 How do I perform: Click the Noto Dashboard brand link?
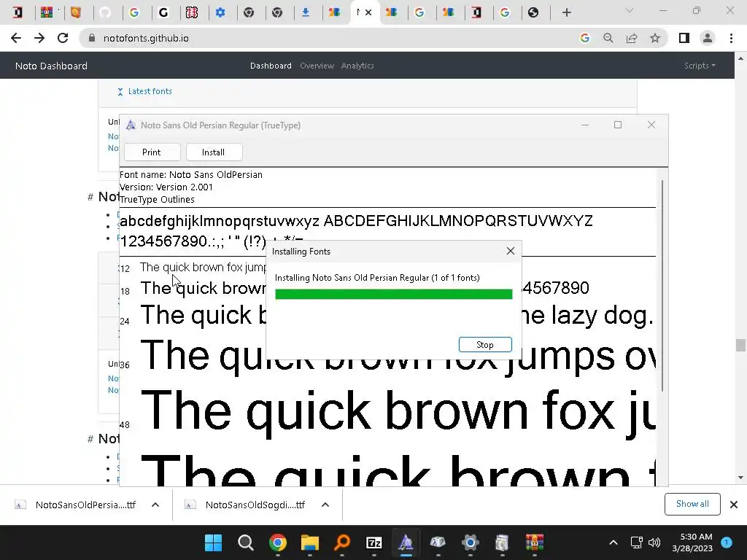(x=52, y=66)
